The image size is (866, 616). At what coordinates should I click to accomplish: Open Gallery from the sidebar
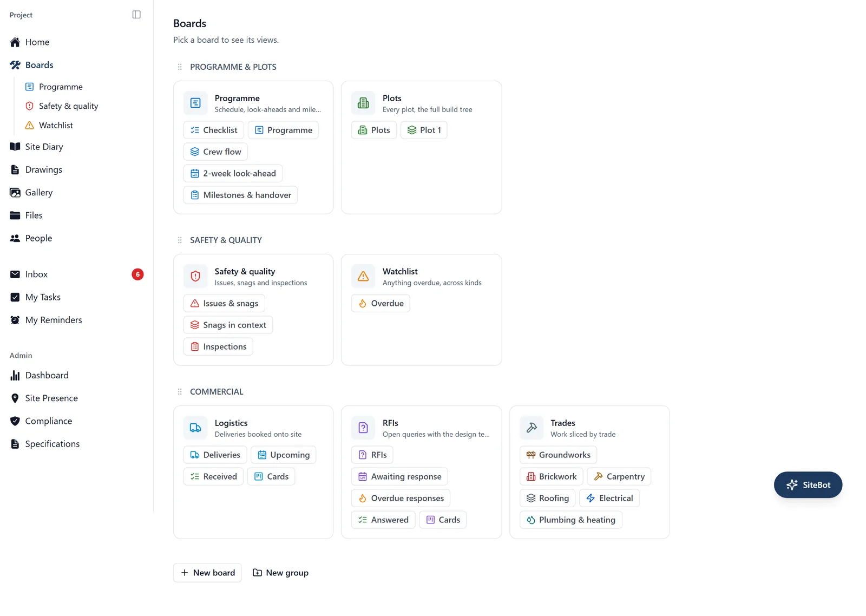pos(76,192)
